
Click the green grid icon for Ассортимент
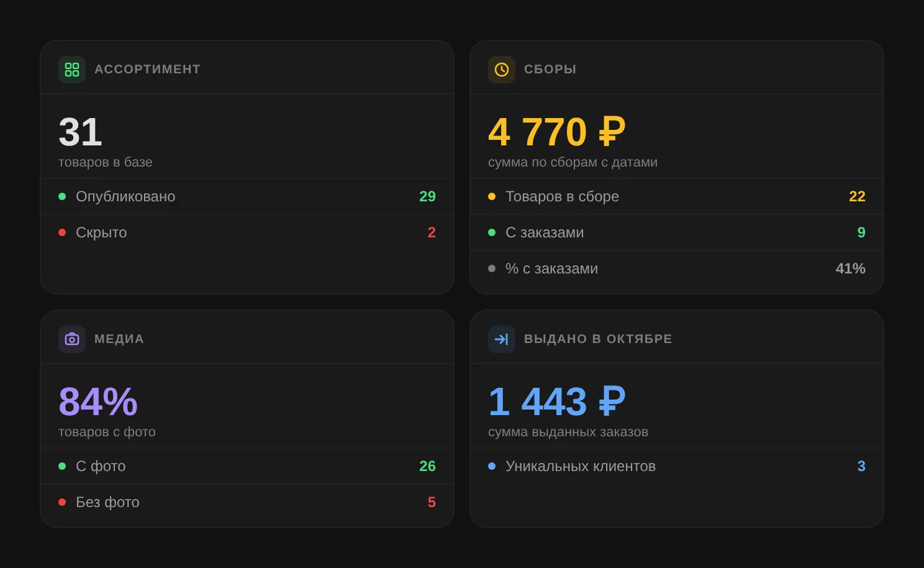click(72, 70)
